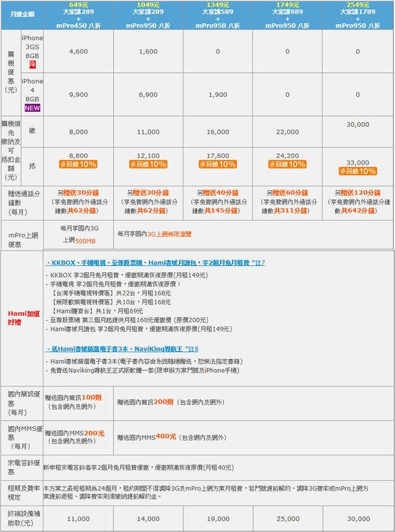
Task: Click the subsidy amount 14,000
Action: pyautogui.click(x=148, y=519)
